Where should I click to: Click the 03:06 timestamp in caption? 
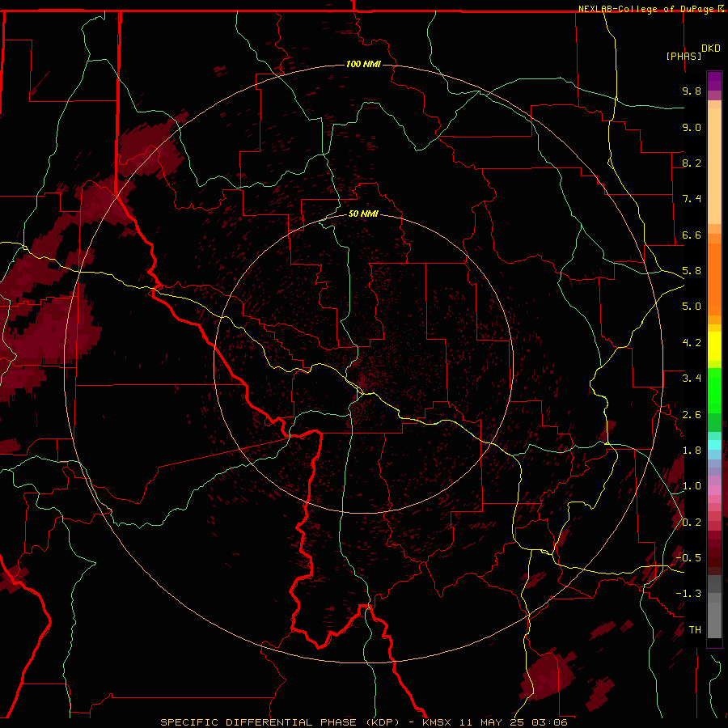coord(550,722)
